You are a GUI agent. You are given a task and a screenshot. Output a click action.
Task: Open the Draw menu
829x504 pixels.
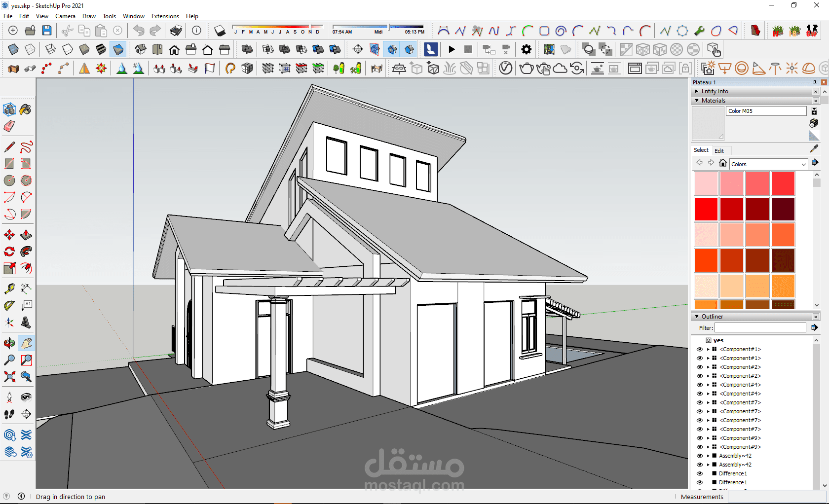pos(89,16)
